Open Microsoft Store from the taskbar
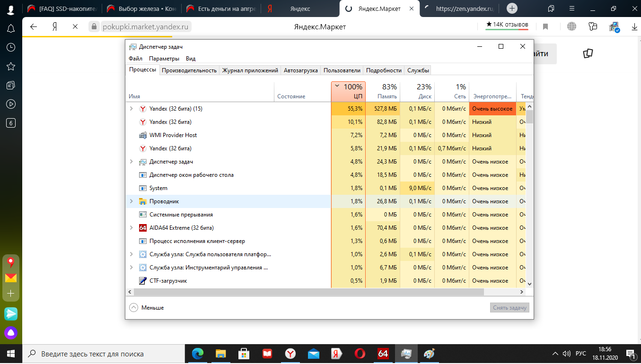The width and height of the screenshot is (641, 364). tap(244, 354)
